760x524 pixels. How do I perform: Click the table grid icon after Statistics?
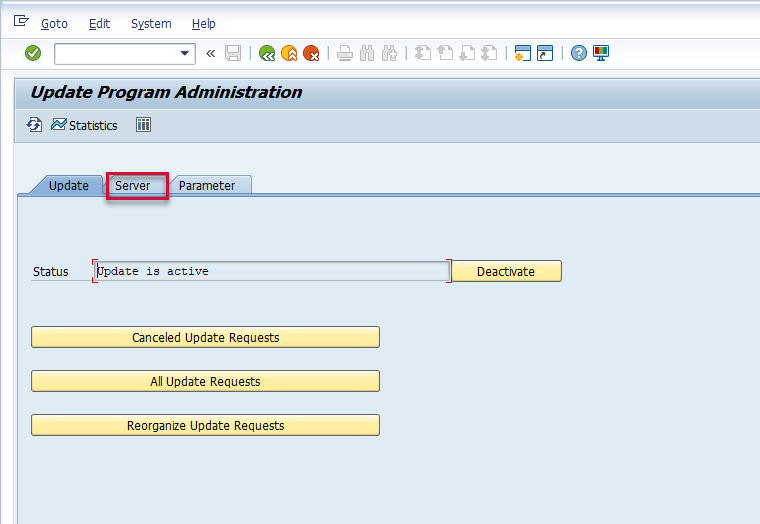tap(143, 125)
